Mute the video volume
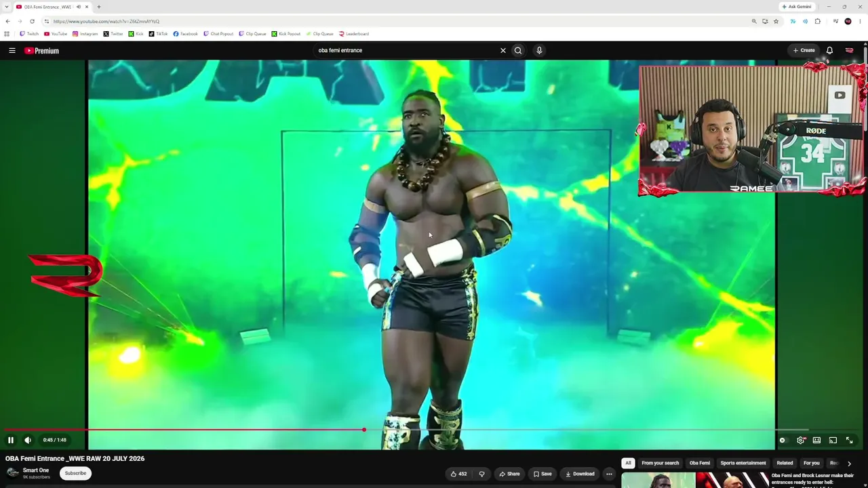868x488 pixels. [28, 440]
